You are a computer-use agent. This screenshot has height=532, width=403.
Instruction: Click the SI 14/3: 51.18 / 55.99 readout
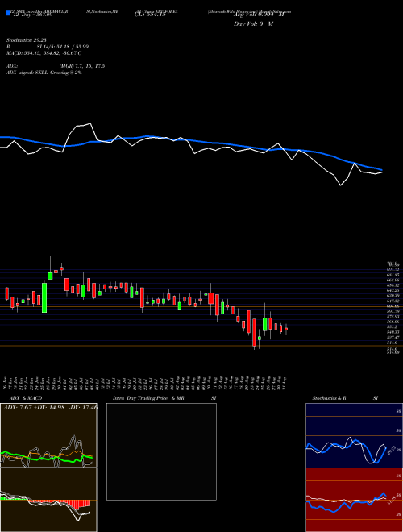[x=63, y=47]
